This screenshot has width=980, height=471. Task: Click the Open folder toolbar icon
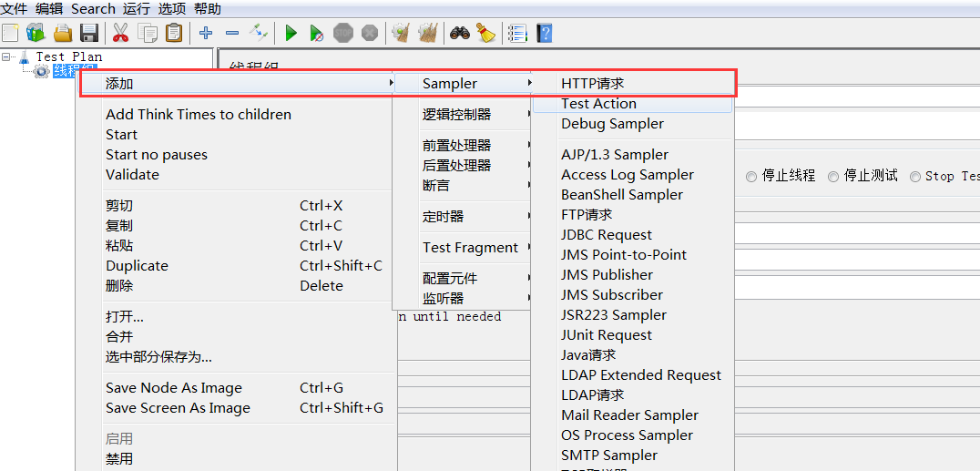pos(63,34)
